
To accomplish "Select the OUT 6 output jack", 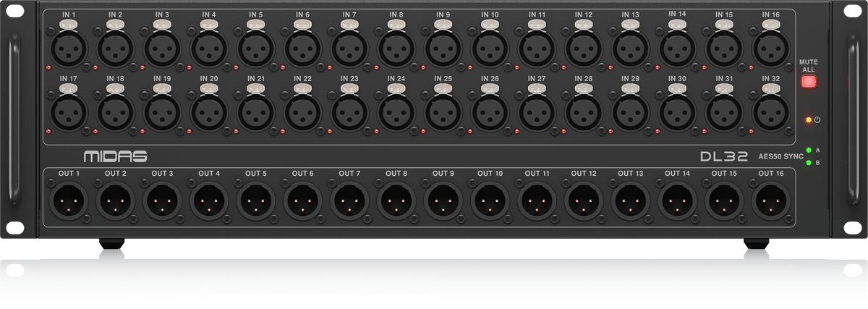I will [303, 201].
